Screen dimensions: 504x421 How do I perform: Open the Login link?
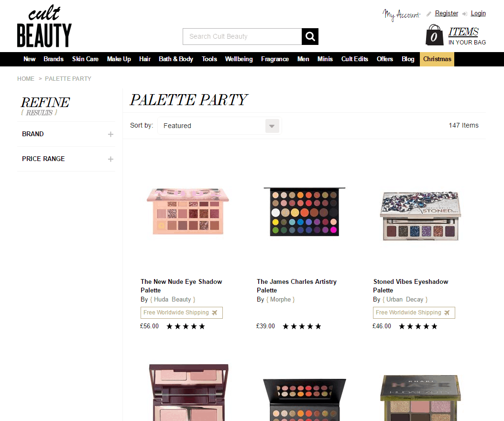point(478,13)
